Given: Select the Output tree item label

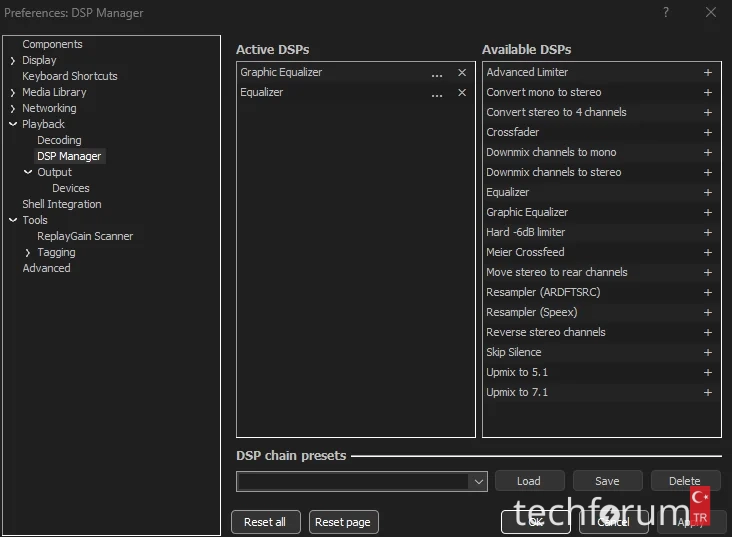Looking at the screenshot, I should click(x=54, y=172).
